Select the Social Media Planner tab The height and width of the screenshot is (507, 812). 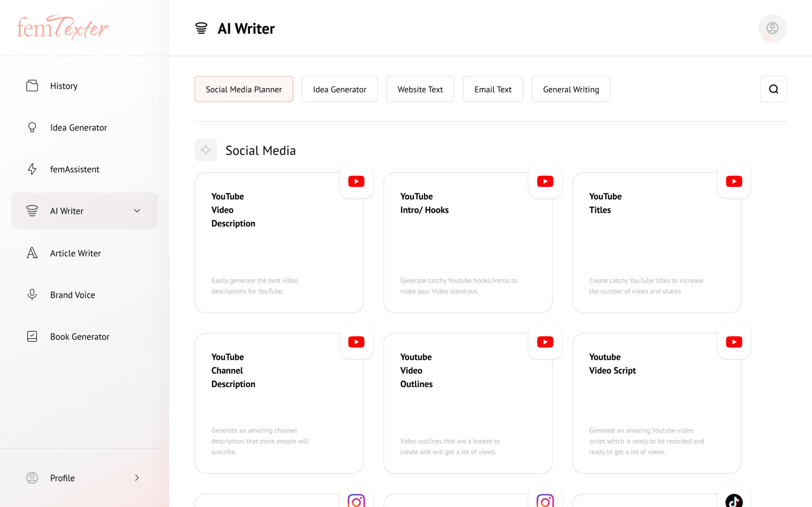tap(243, 89)
